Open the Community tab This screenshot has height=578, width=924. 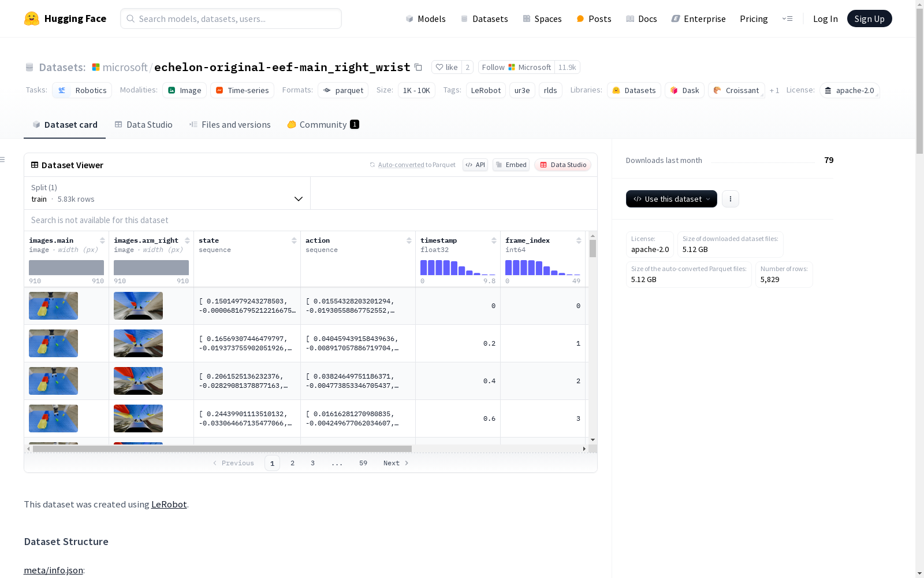point(323,125)
